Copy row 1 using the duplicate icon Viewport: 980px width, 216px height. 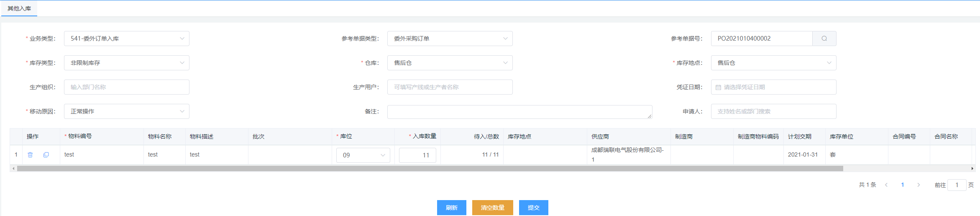[x=46, y=155]
